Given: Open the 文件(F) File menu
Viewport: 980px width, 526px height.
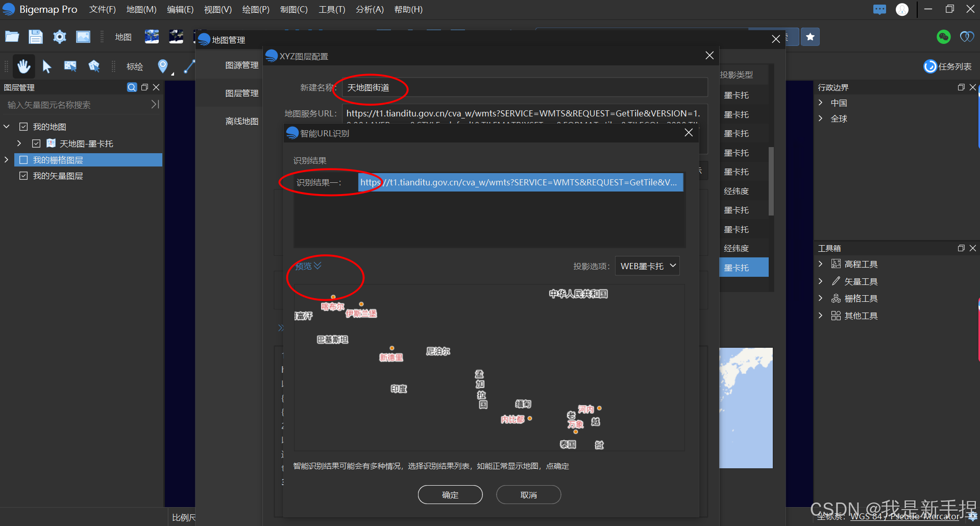Looking at the screenshot, I should (x=102, y=9).
